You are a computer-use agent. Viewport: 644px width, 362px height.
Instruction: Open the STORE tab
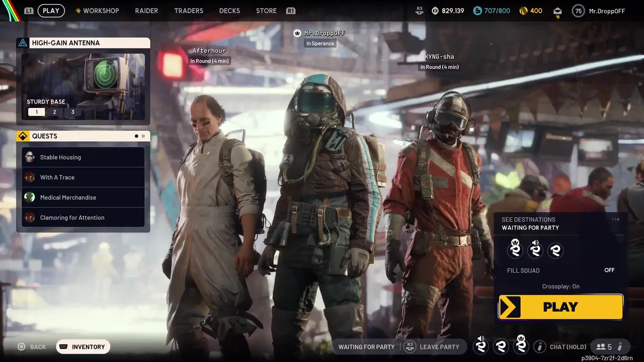tap(266, 11)
